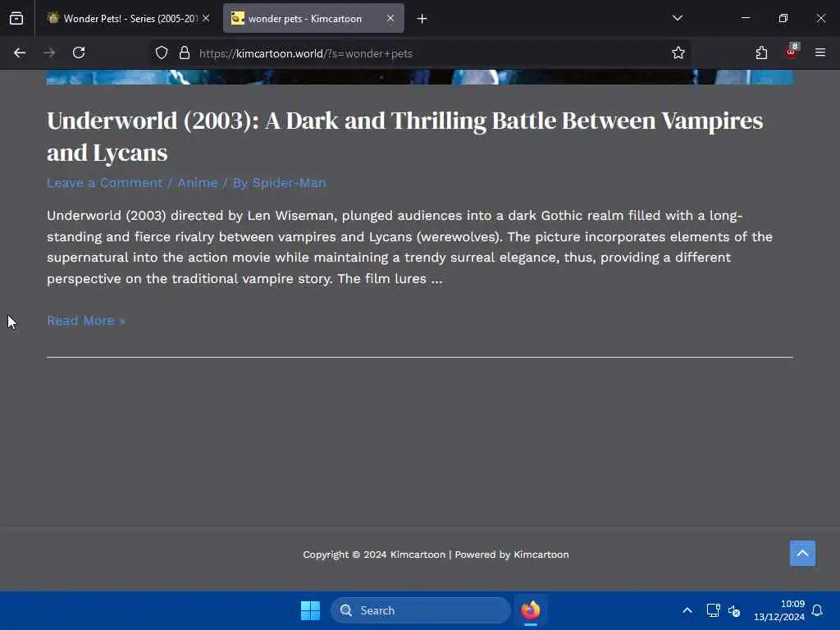Open a new browser tab
The width and height of the screenshot is (840, 630).
422,19
